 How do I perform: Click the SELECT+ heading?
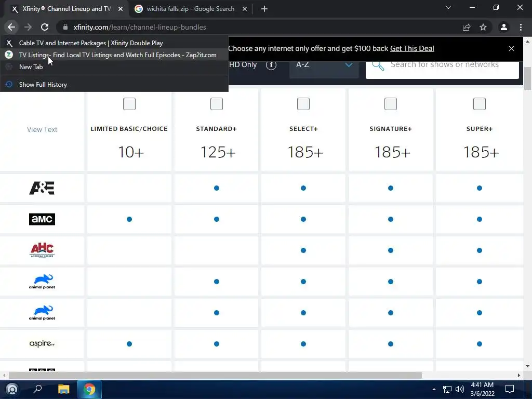click(303, 129)
